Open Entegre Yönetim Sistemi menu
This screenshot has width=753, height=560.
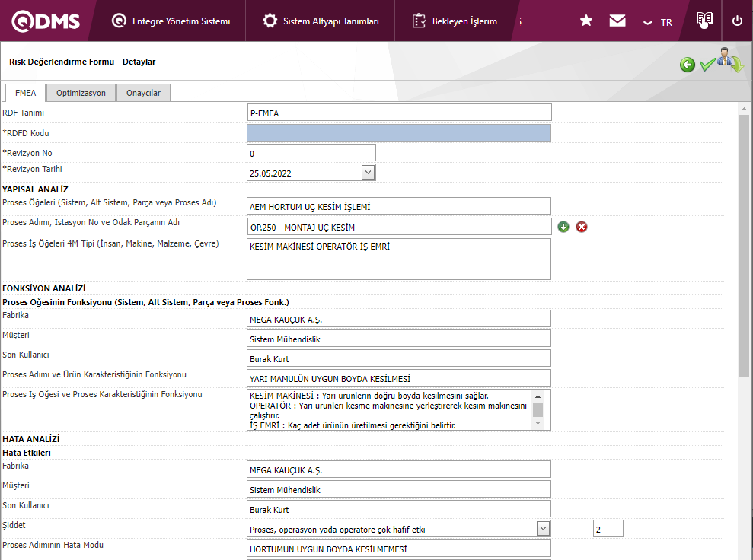[171, 21]
